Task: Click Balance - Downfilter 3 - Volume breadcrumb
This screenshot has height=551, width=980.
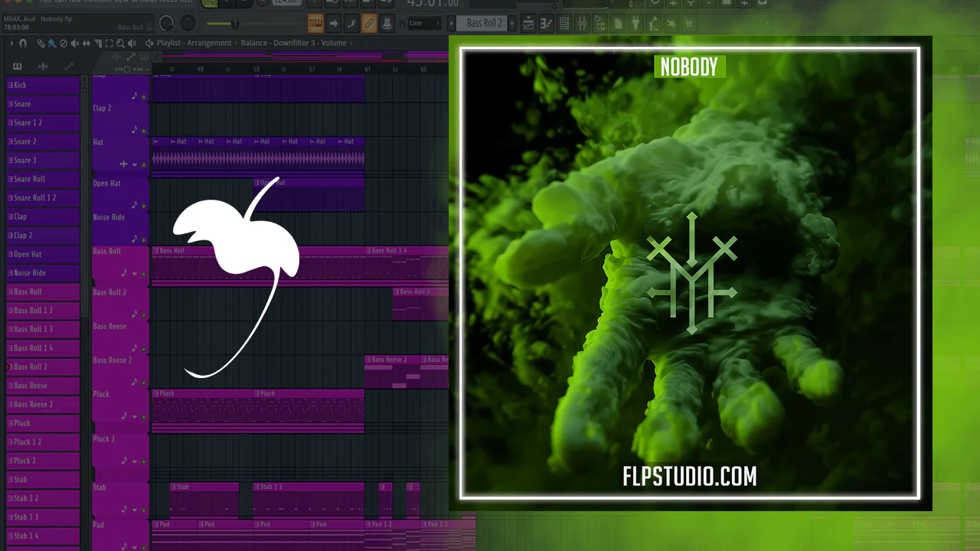Action: coord(294,44)
